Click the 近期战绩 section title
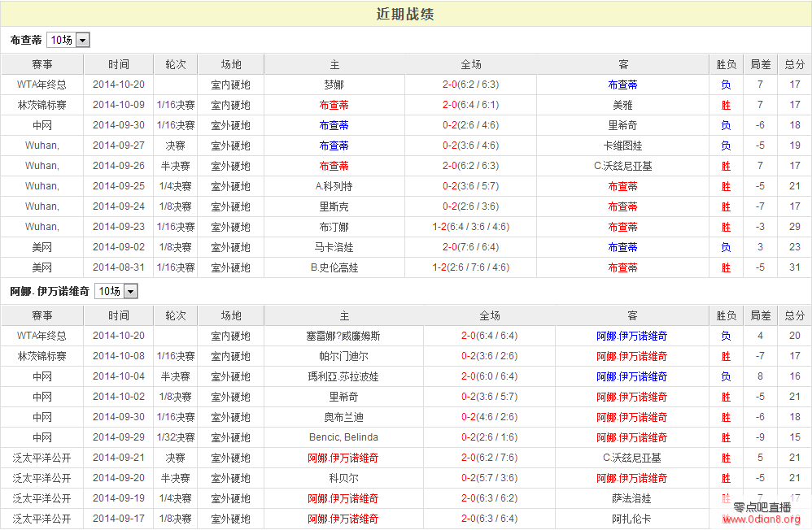 click(x=405, y=14)
